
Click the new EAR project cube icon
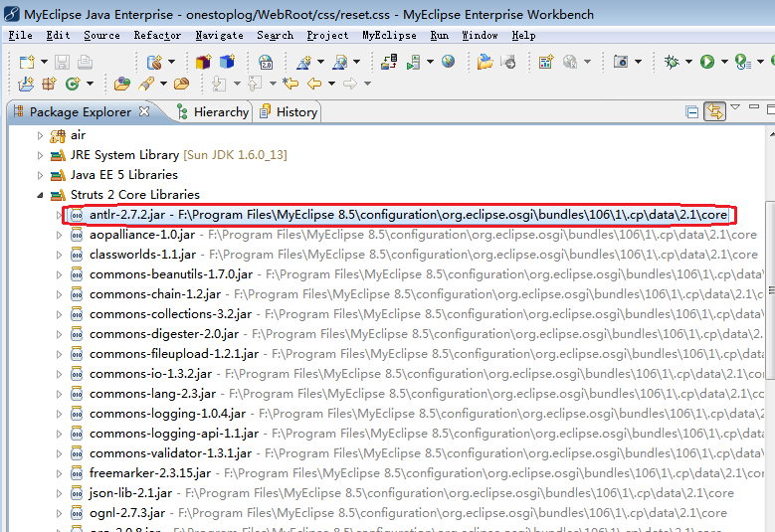[203, 62]
